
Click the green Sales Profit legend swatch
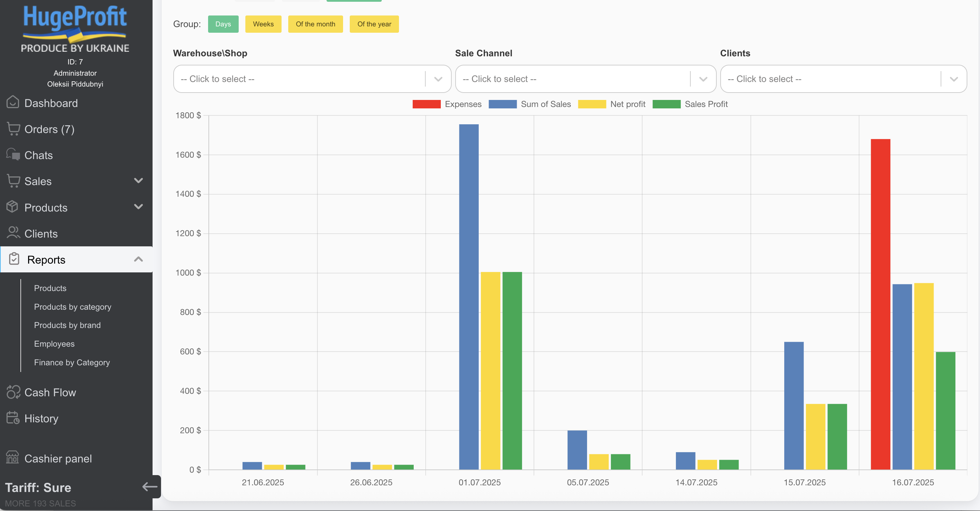[666, 104]
